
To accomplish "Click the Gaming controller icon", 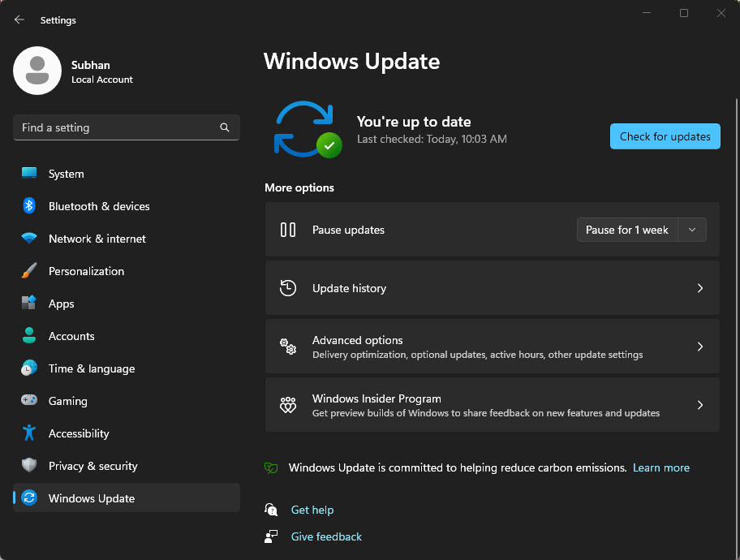I will 29,400.
